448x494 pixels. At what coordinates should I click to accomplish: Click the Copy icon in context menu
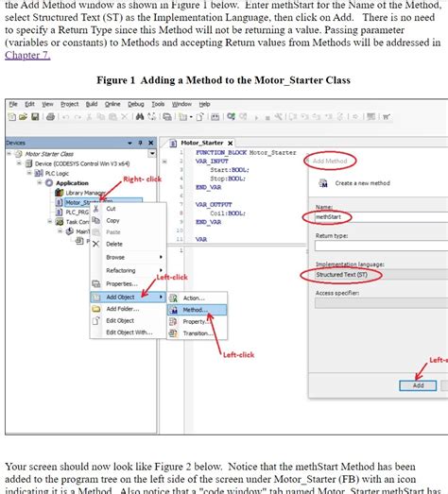[95, 220]
